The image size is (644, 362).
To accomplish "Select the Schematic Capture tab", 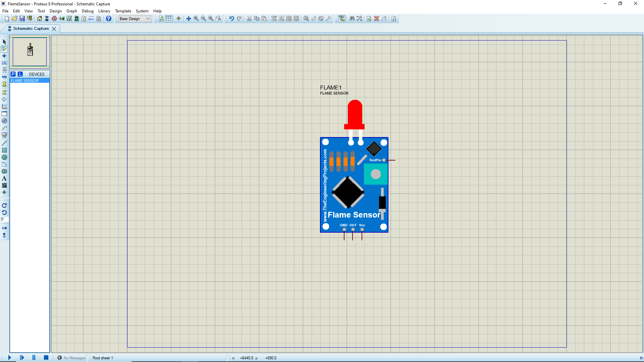I will (x=31, y=28).
